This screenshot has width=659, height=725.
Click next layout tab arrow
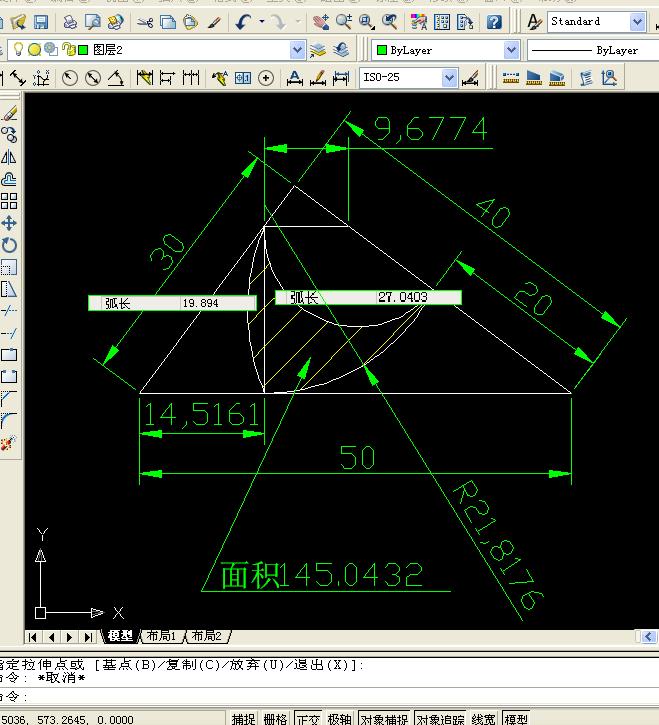pyautogui.click(x=69, y=637)
